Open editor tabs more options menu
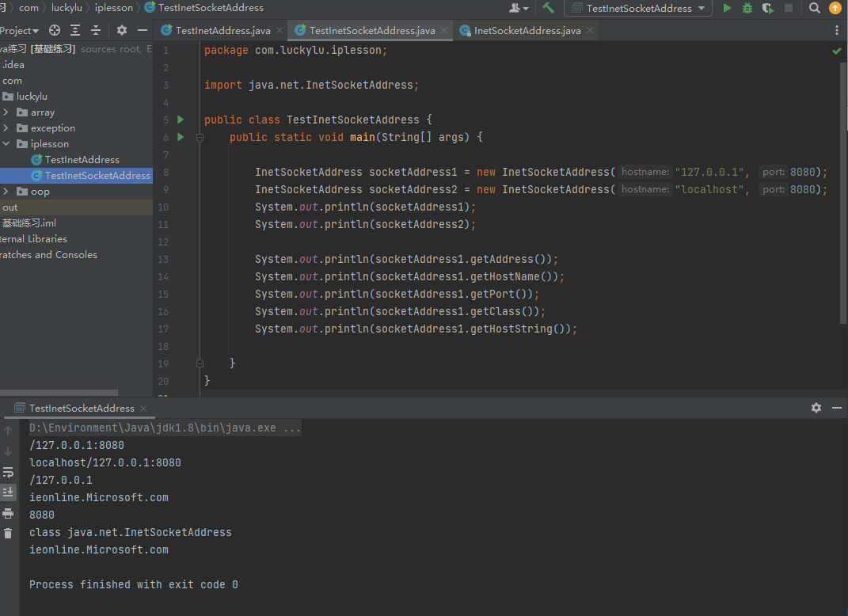The image size is (848, 616). tap(837, 30)
